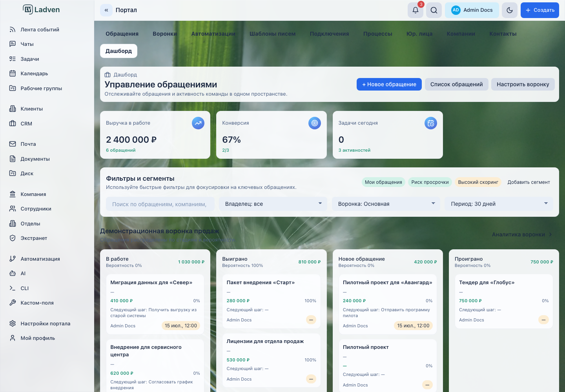Click the Выручка в работе trend icon
Viewport: 565px width, 392px height.
tap(198, 123)
